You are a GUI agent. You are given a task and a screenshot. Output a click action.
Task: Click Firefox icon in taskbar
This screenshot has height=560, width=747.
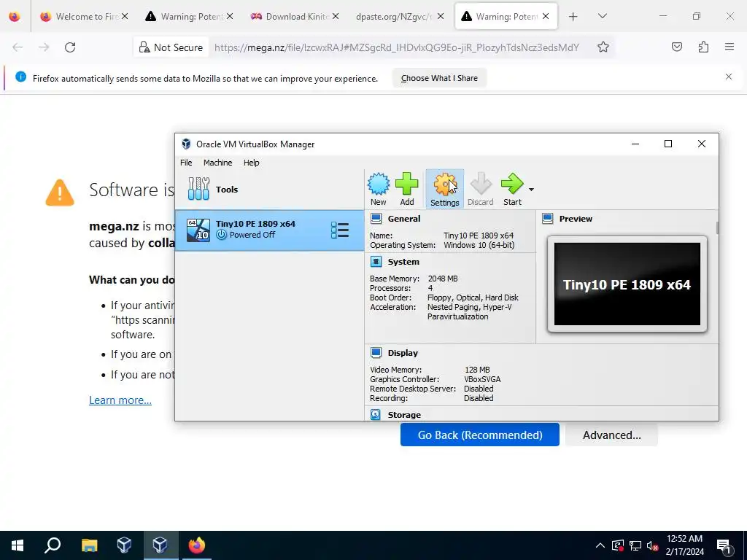pyautogui.click(x=196, y=545)
